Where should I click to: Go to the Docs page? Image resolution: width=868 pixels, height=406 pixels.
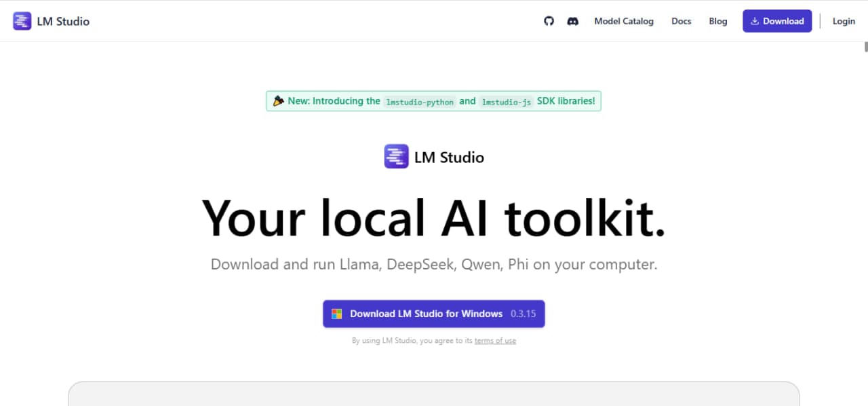point(682,21)
